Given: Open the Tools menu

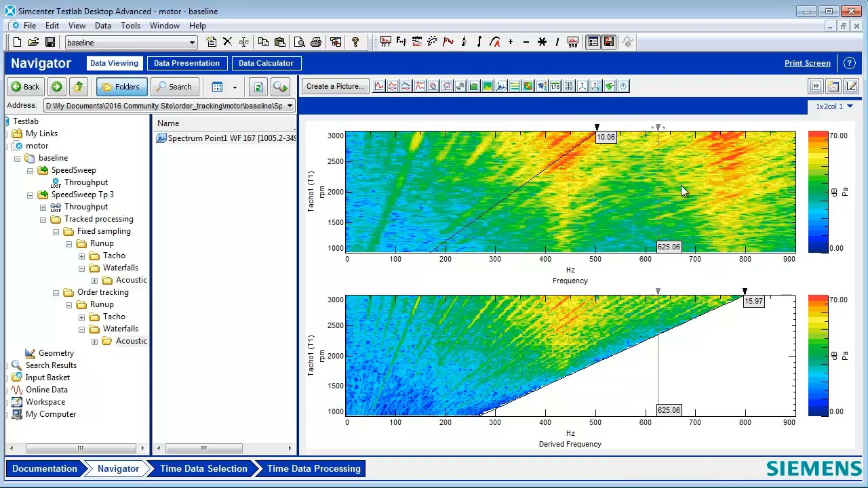Looking at the screenshot, I should coord(130,26).
